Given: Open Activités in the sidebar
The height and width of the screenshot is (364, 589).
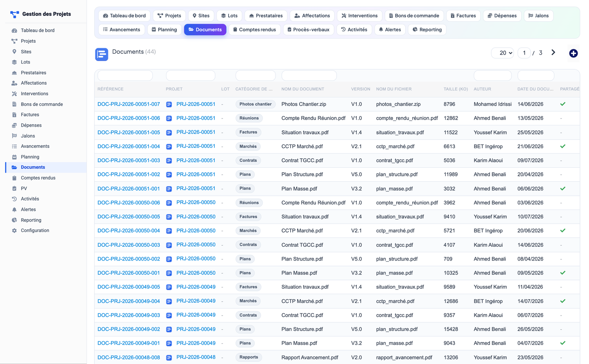Looking at the screenshot, I should 30,199.
